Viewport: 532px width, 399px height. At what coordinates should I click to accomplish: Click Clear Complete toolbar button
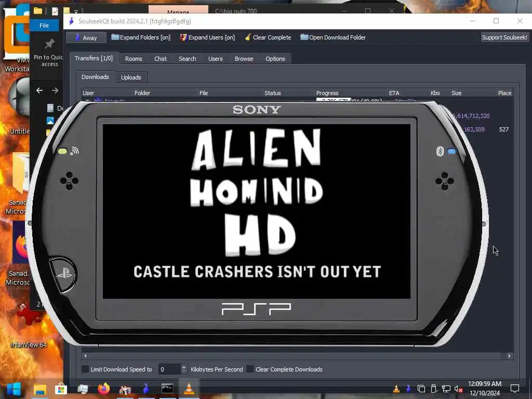268,37
